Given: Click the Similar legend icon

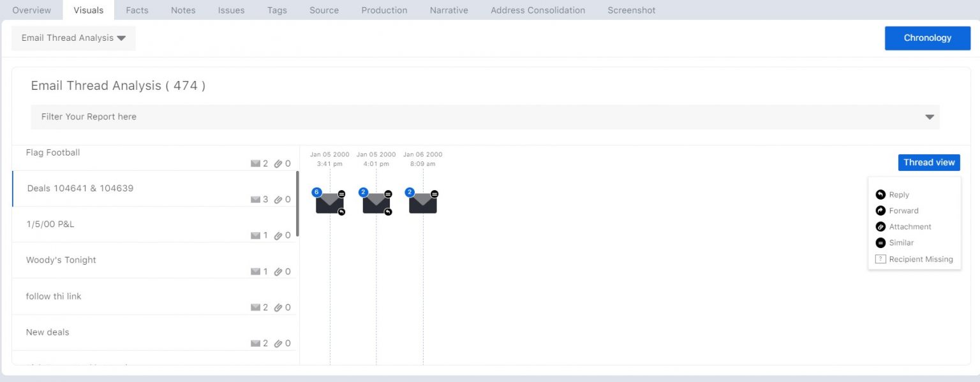Looking at the screenshot, I should click(x=880, y=242).
